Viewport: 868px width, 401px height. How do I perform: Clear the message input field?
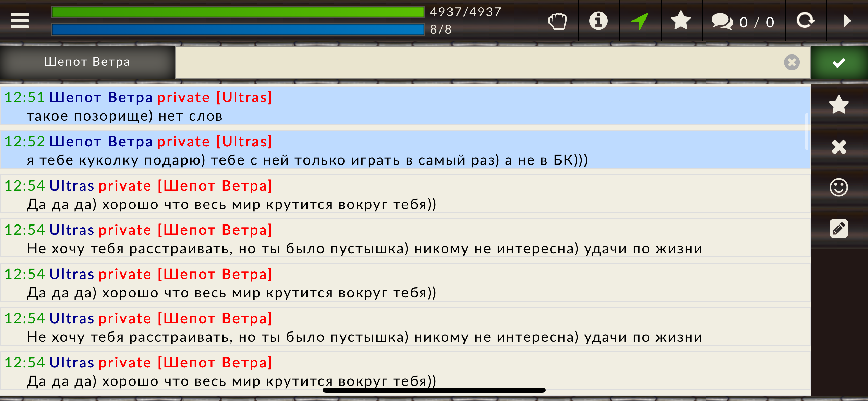[x=792, y=62]
